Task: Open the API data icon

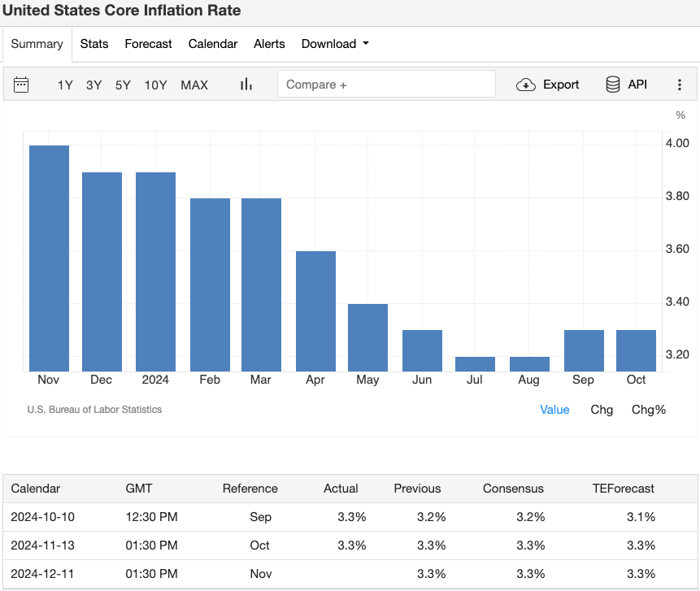Action: pos(625,84)
